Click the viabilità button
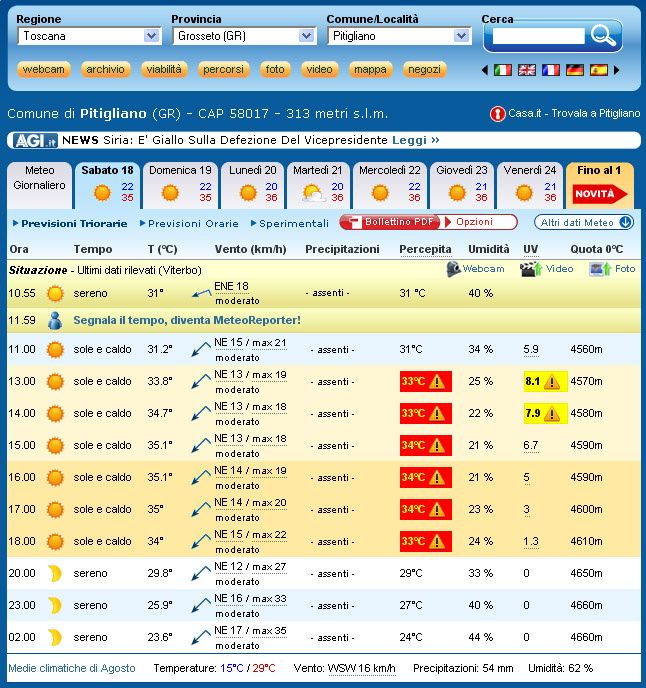 click(164, 69)
